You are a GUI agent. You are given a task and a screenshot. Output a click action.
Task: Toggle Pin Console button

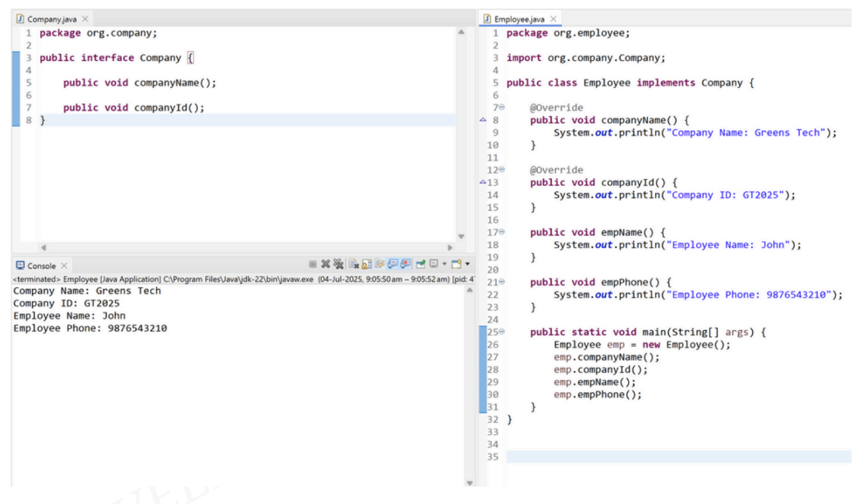[419, 264]
